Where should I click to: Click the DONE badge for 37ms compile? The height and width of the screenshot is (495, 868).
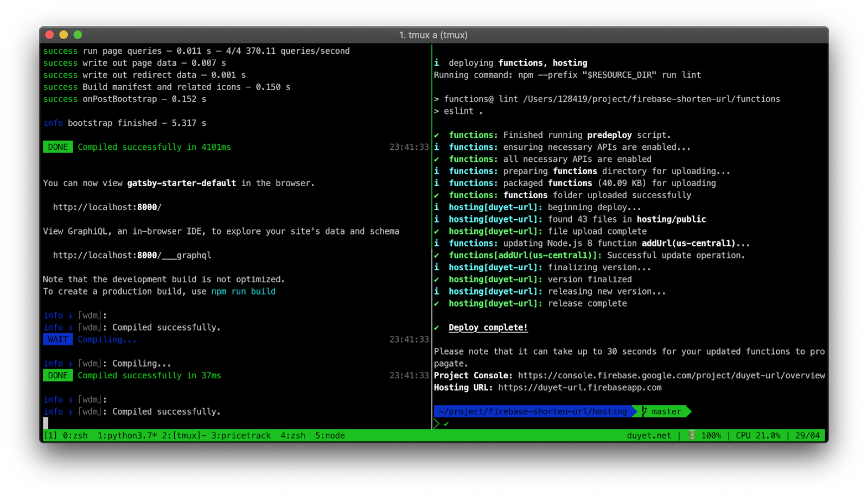click(x=58, y=376)
